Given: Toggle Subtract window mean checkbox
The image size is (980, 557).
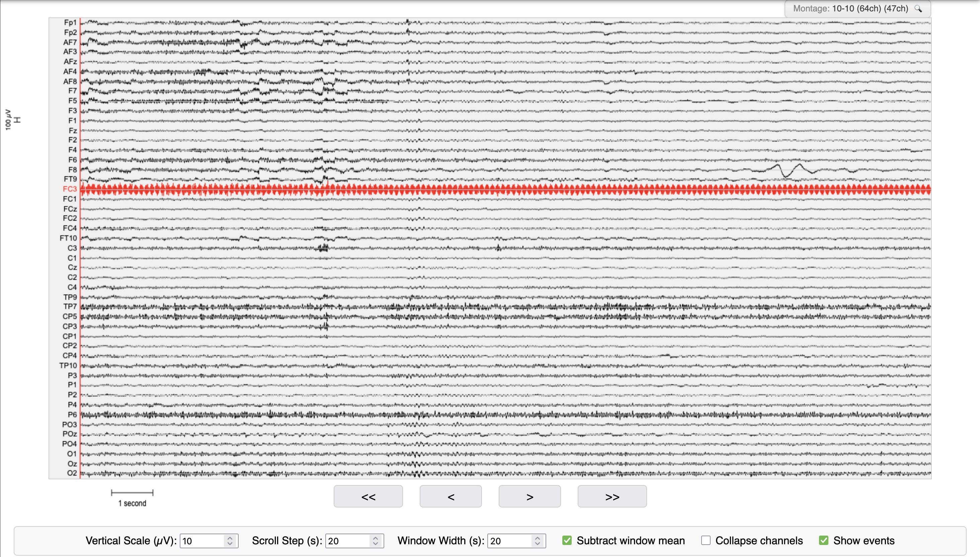Looking at the screenshot, I should (567, 541).
